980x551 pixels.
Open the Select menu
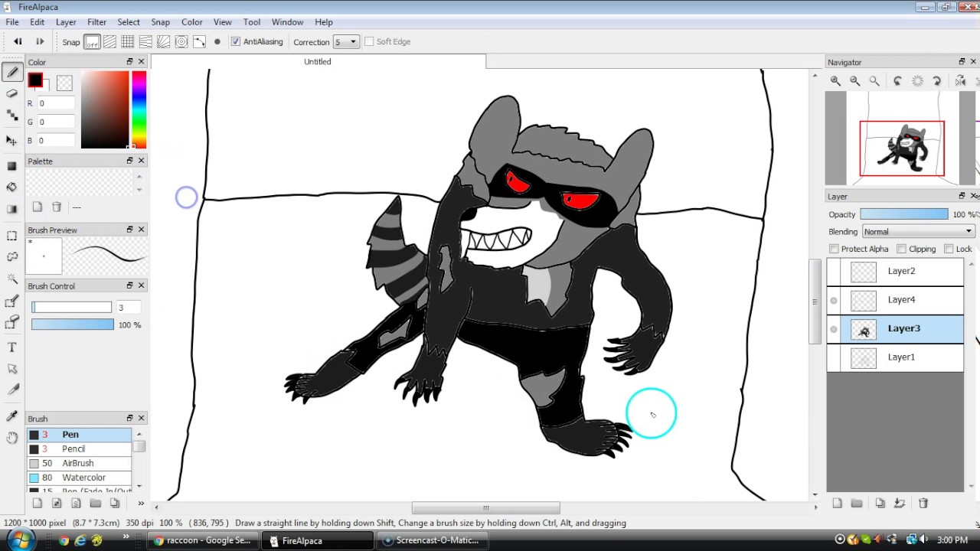tap(129, 22)
